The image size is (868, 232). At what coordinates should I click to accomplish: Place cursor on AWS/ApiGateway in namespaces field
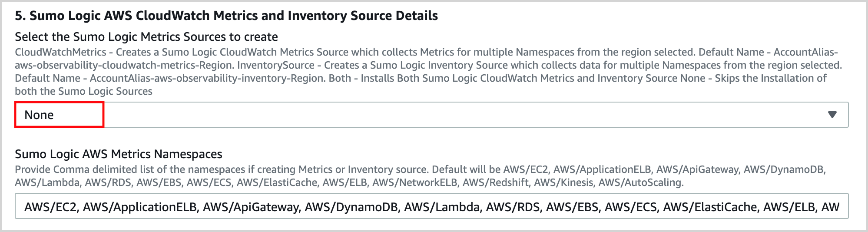point(251,207)
